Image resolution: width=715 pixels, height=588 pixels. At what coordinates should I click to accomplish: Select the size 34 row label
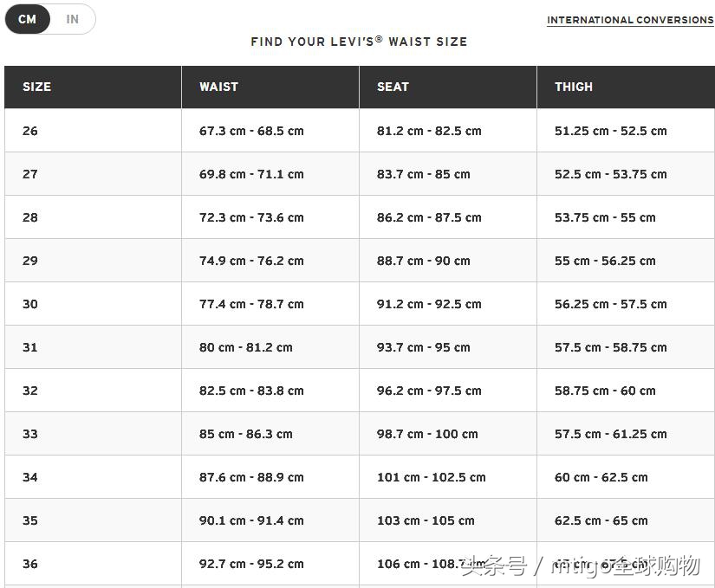(x=30, y=477)
